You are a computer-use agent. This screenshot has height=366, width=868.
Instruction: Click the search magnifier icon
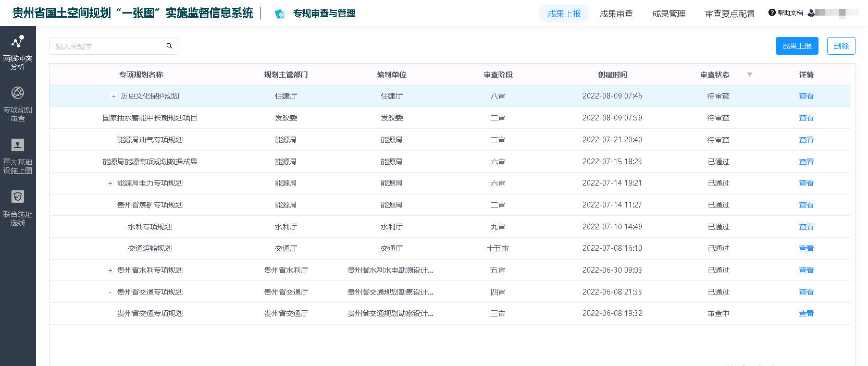click(169, 46)
